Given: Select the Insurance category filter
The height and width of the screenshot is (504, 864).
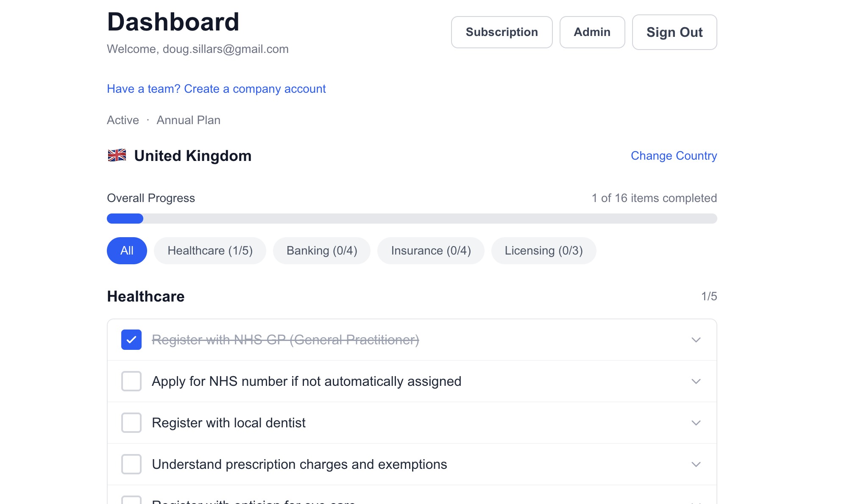Looking at the screenshot, I should coord(431,250).
